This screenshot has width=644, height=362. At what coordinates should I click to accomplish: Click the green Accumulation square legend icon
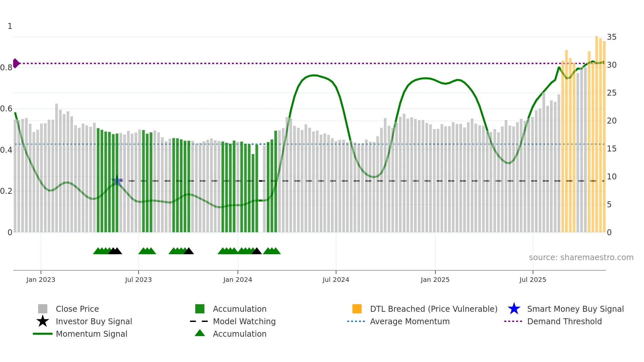pos(200,309)
